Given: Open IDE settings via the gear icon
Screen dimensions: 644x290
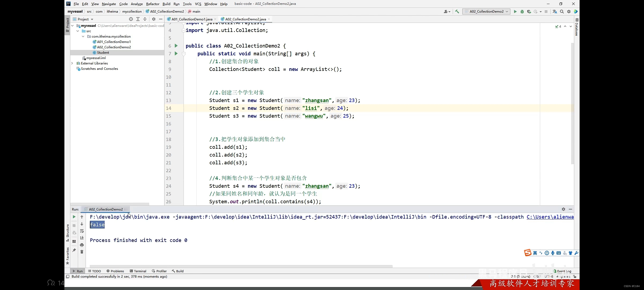Looking at the screenshot, I should [569, 12].
